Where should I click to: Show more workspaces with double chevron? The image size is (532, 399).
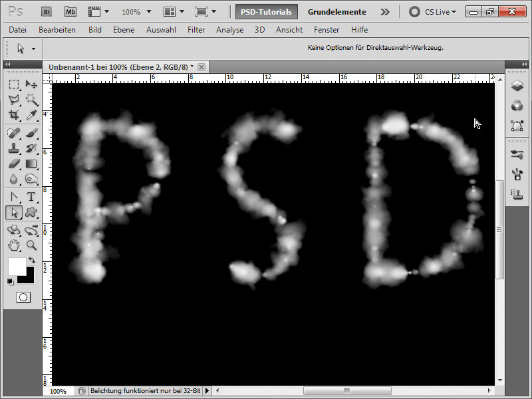point(385,12)
